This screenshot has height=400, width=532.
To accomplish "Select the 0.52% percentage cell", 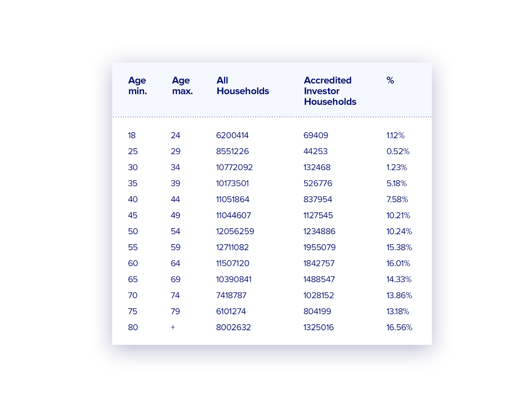I will [398, 151].
